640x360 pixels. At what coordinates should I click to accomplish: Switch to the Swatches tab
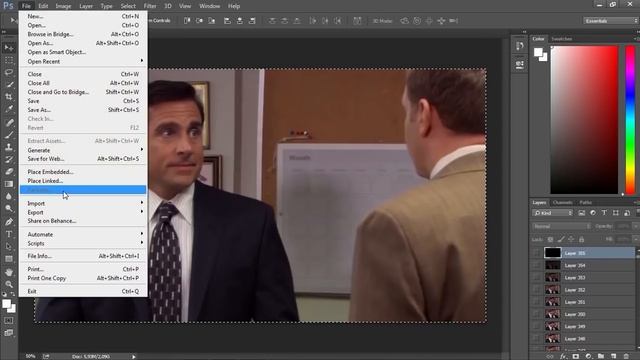(562, 39)
